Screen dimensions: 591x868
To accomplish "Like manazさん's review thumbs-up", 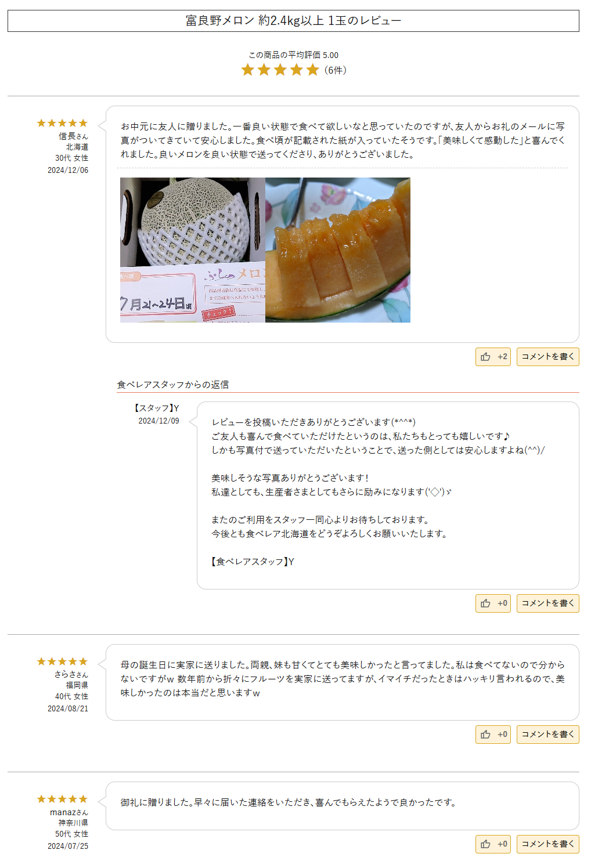I will [493, 844].
